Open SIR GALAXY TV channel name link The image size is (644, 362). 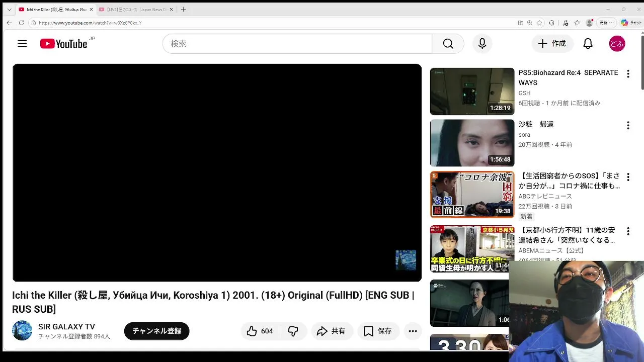coord(66,327)
